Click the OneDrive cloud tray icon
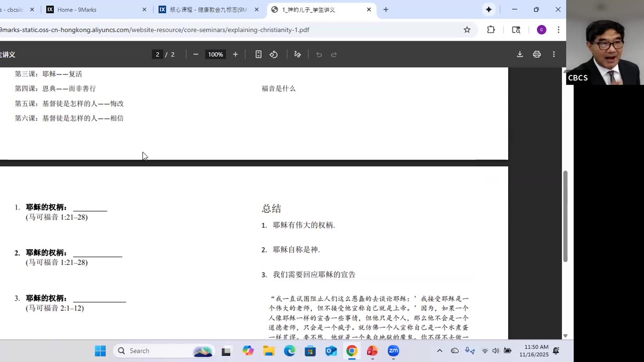This screenshot has height=362, width=644. coord(455,351)
